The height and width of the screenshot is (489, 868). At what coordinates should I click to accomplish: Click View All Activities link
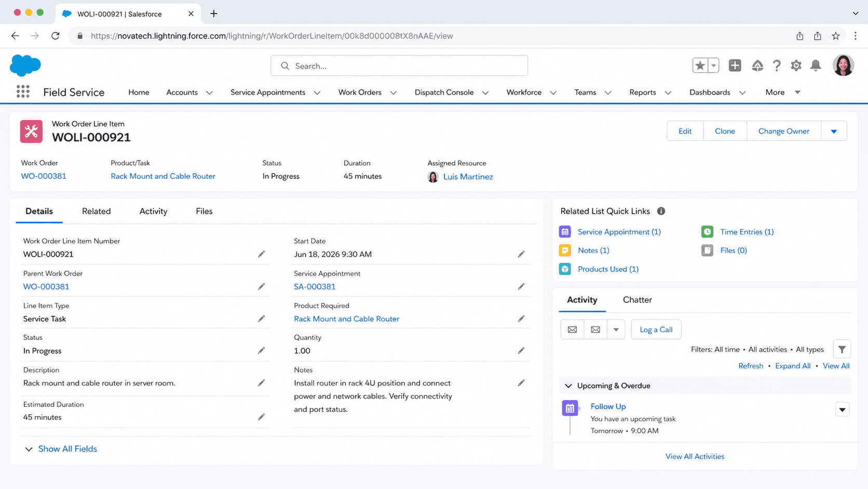[x=695, y=456]
